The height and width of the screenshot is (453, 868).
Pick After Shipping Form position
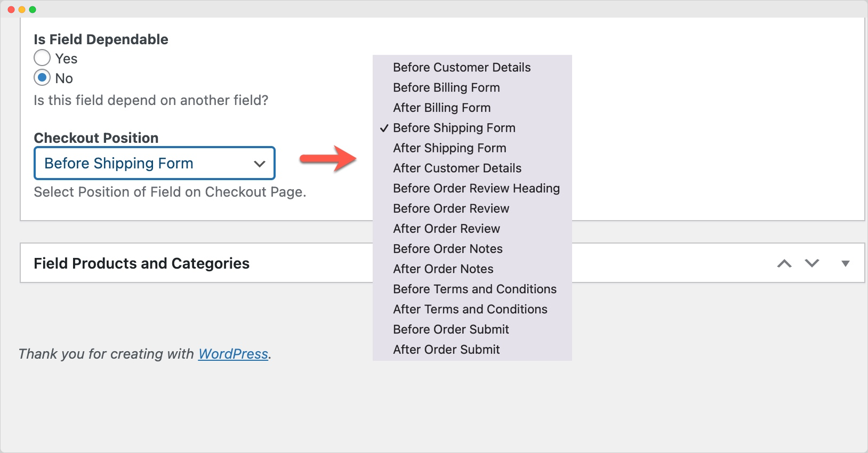pyautogui.click(x=449, y=148)
